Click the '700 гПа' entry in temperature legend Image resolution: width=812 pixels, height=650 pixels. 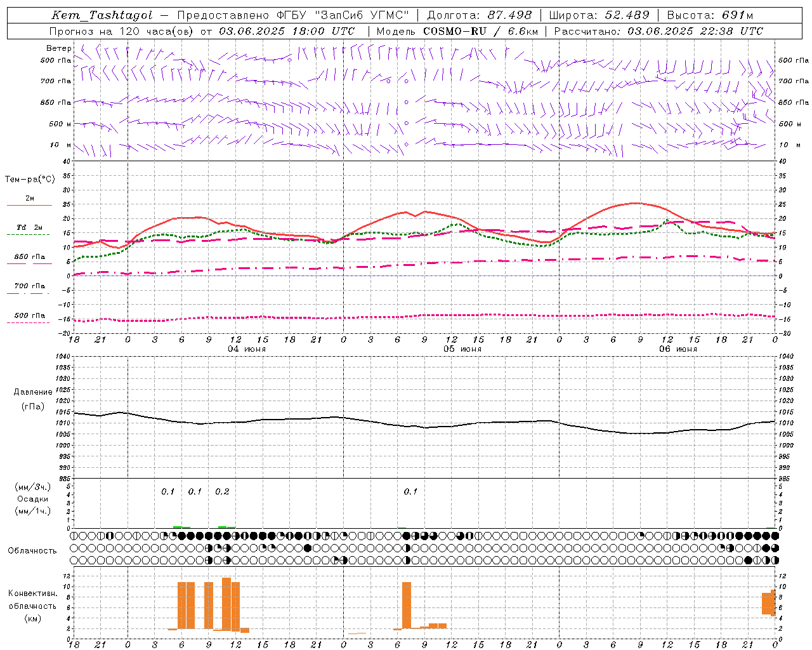[x=30, y=286]
